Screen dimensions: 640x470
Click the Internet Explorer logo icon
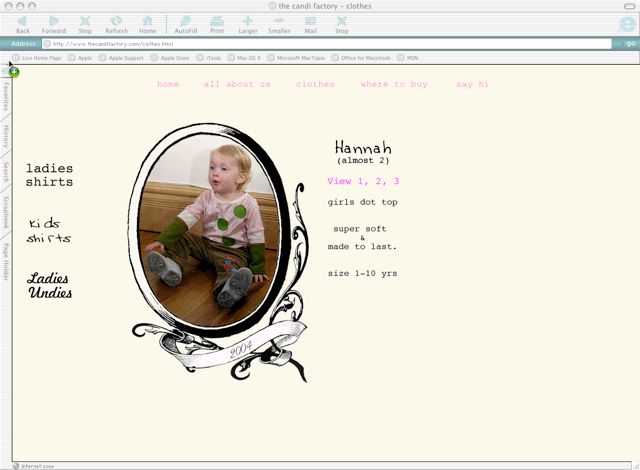(627, 24)
